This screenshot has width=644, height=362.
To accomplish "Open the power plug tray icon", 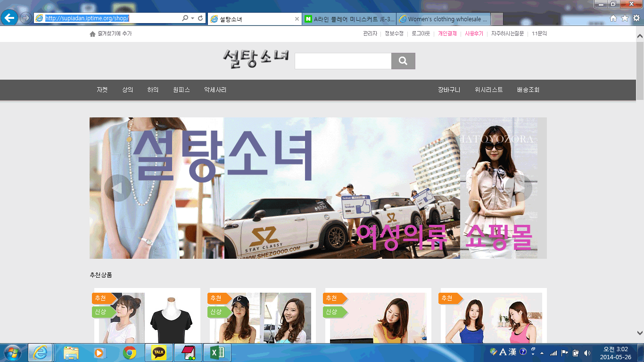I will [576, 353].
